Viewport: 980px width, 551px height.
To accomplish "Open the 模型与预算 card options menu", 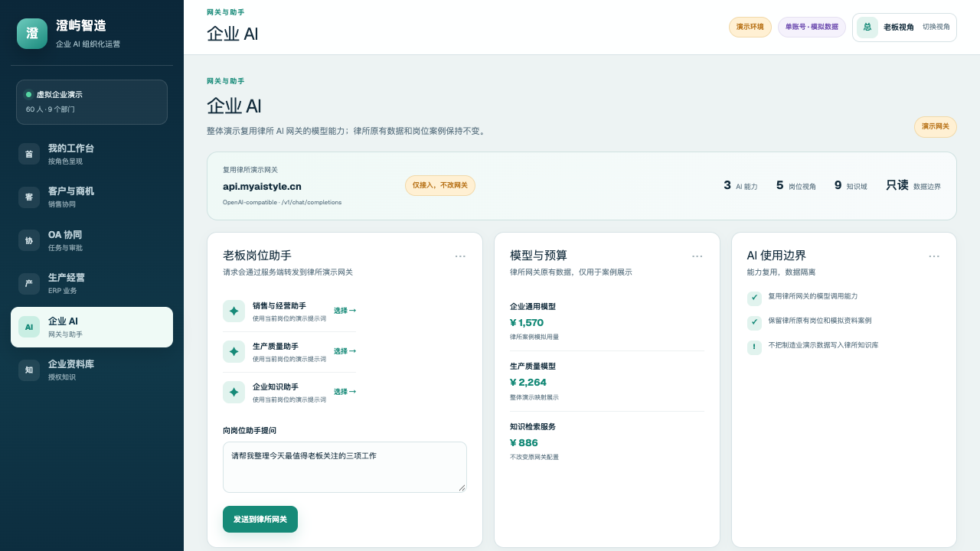I will (697, 256).
